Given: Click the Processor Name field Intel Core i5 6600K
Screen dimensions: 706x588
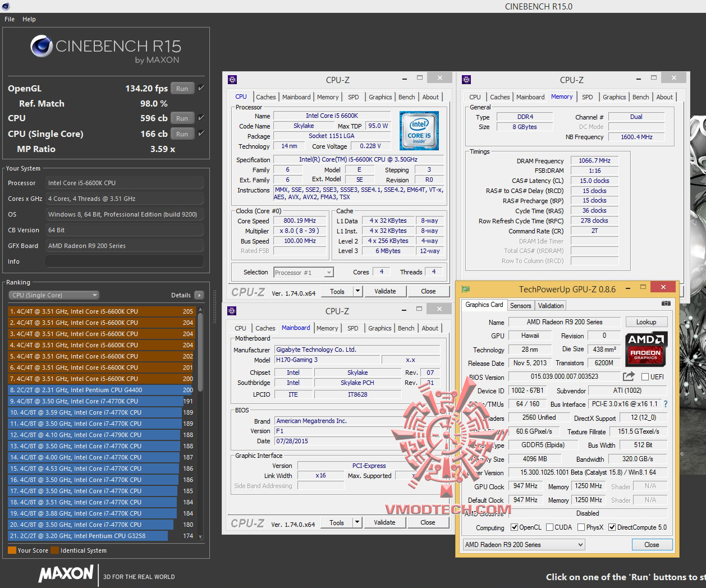Looking at the screenshot, I should click(x=332, y=116).
